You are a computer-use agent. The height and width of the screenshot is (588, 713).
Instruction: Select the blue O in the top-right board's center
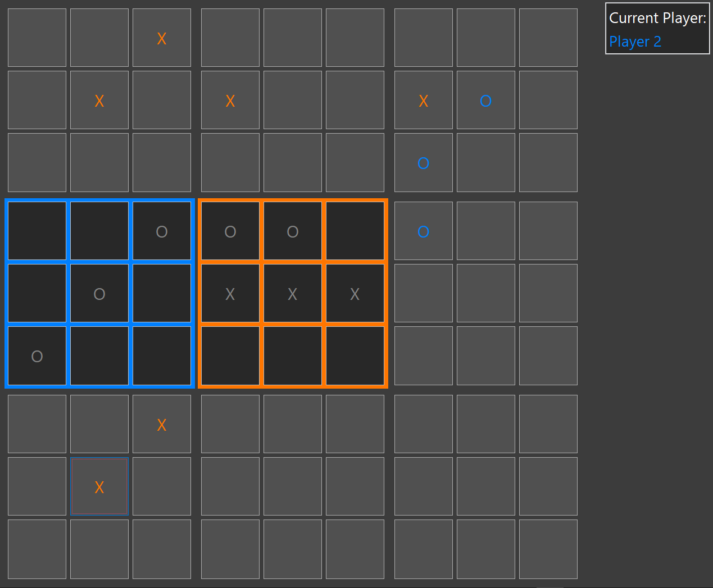pos(485,101)
